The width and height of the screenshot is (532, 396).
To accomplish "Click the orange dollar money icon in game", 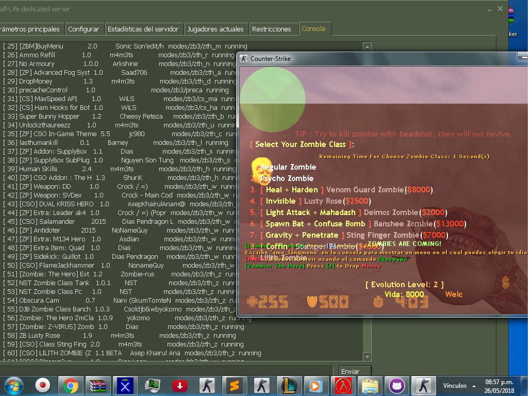I will coord(506,283).
